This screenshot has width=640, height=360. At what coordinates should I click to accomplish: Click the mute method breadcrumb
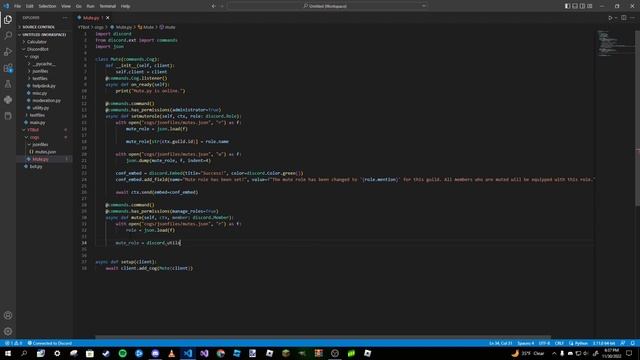click(x=167, y=27)
